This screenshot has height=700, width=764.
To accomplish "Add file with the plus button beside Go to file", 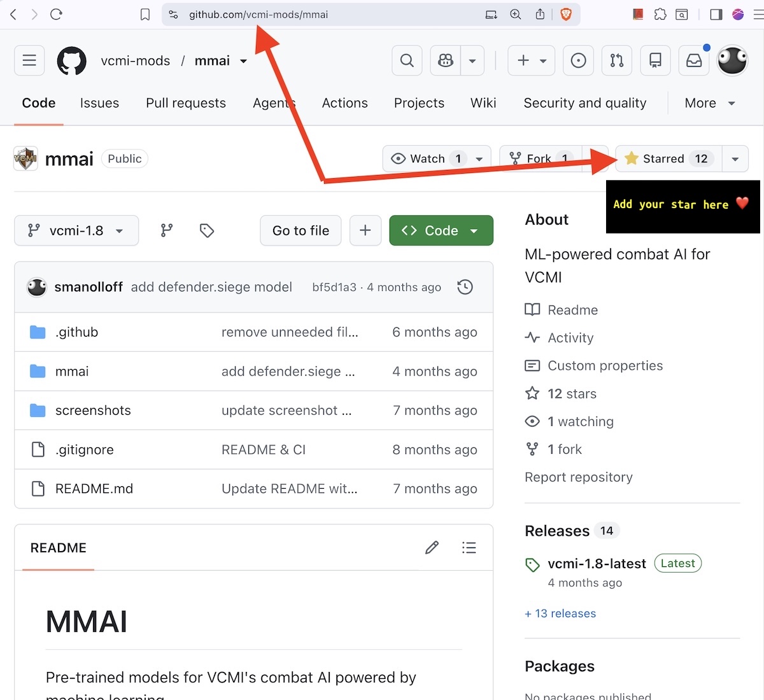I will pyautogui.click(x=365, y=230).
